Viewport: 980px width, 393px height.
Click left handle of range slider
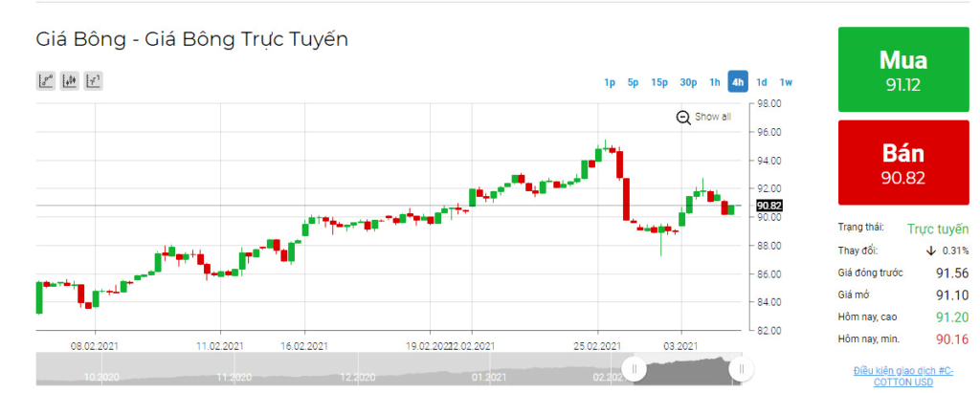click(632, 368)
